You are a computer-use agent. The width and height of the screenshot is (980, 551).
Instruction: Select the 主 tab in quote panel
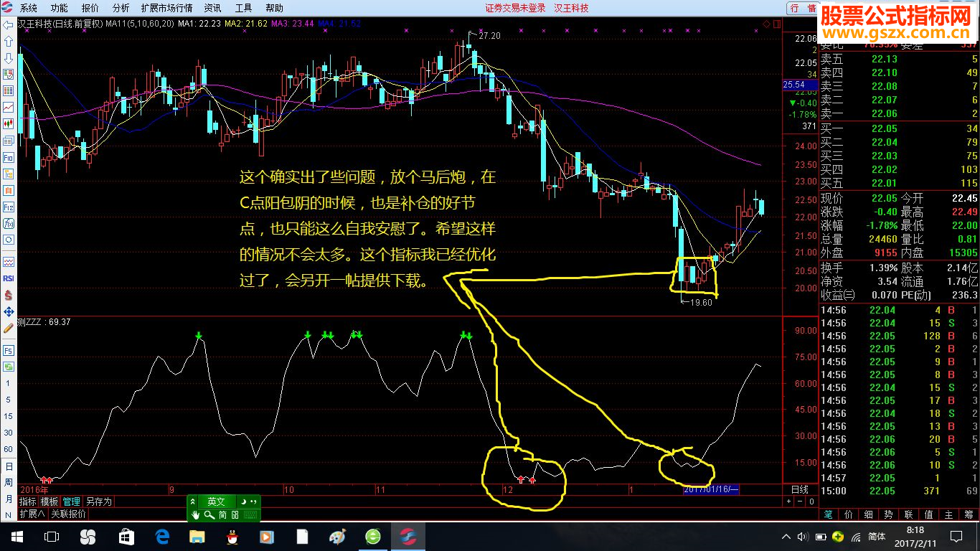[948, 514]
